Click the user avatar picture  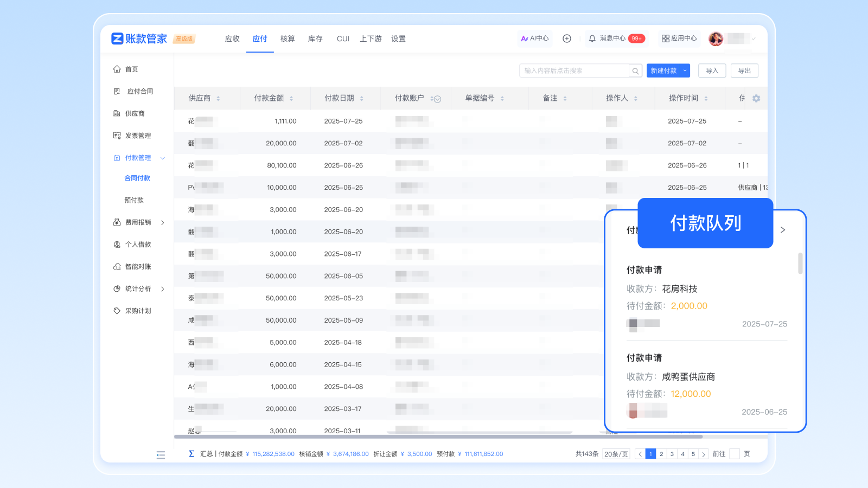716,38
